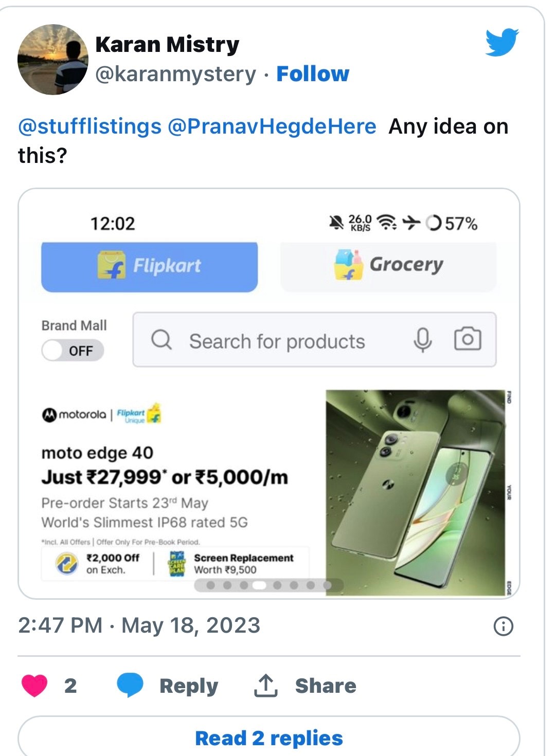Click the magnifier search icon
The height and width of the screenshot is (756, 556).
[x=162, y=340]
